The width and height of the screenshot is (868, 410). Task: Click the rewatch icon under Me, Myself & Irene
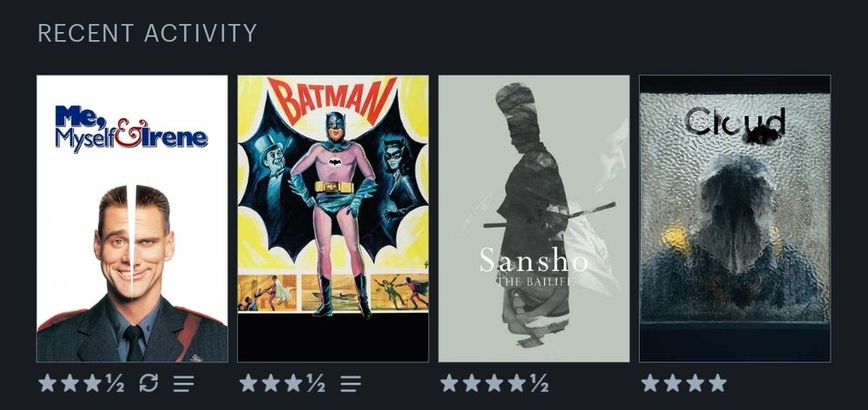pyautogui.click(x=148, y=383)
